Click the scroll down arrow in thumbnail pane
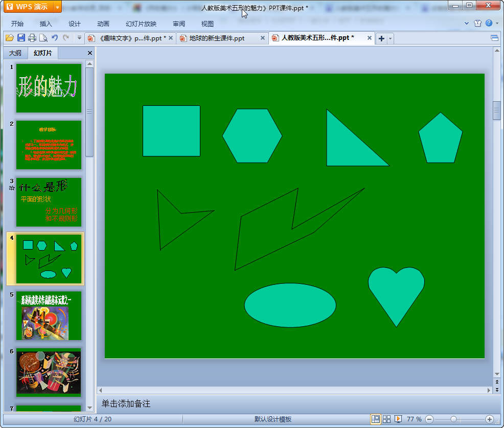This screenshot has width=504, height=428. click(89, 408)
